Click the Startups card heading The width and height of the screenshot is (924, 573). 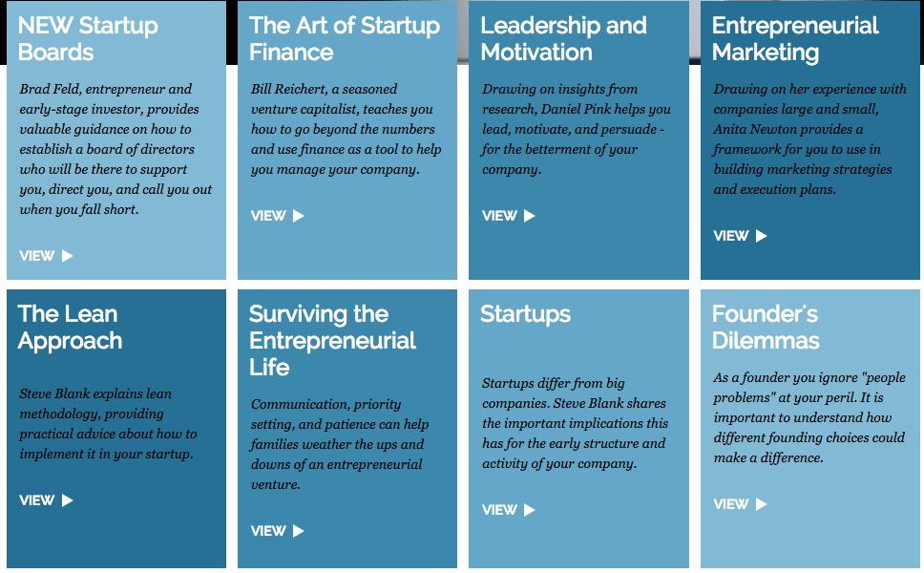tap(525, 314)
